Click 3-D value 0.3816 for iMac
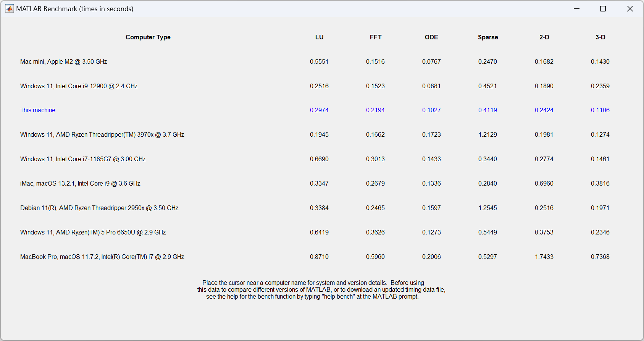The height and width of the screenshot is (341, 644). [x=600, y=183]
